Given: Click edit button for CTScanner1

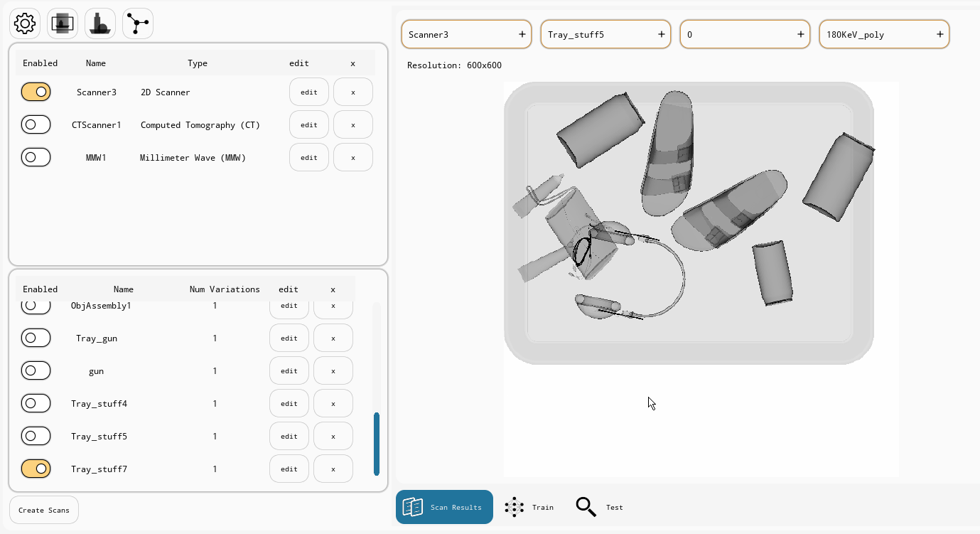Looking at the screenshot, I should [308, 124].
